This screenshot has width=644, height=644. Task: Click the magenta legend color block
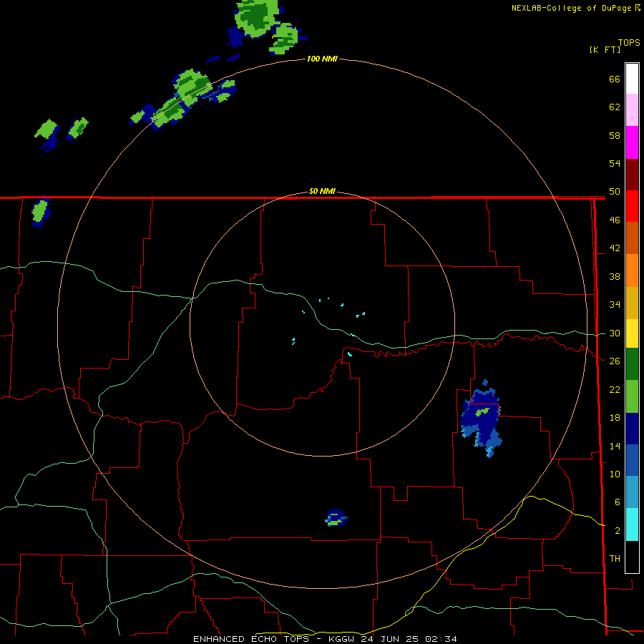point(632,142)
